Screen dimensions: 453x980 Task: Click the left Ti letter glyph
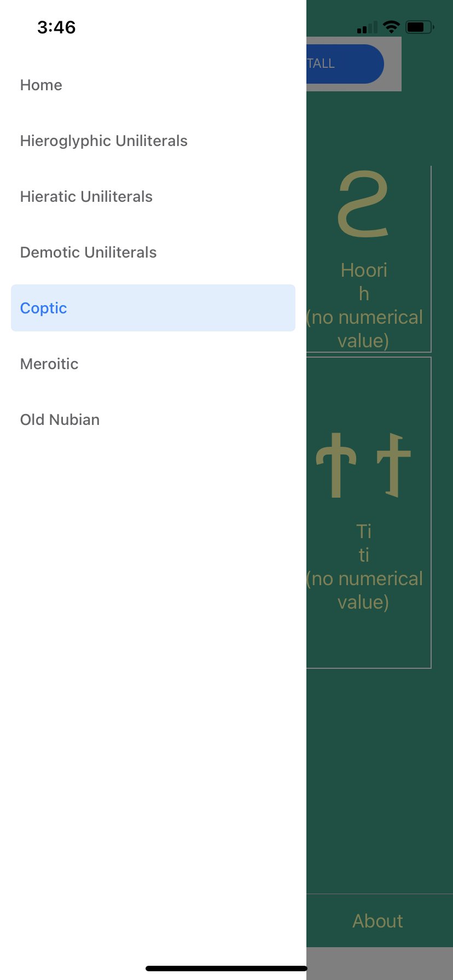(x=336, y=465)
